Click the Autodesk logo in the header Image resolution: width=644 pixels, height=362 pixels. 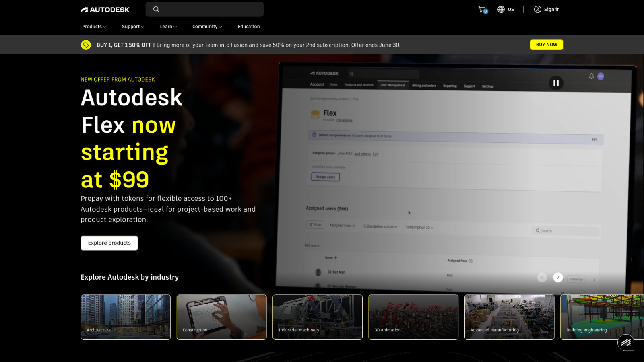pyautogui.click(x=105, y=10)
